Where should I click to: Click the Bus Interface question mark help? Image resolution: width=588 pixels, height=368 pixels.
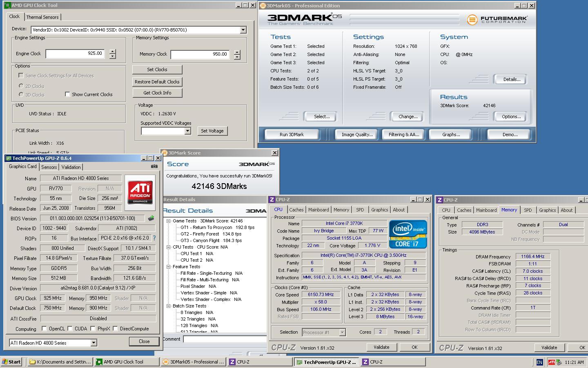[154, 238]
